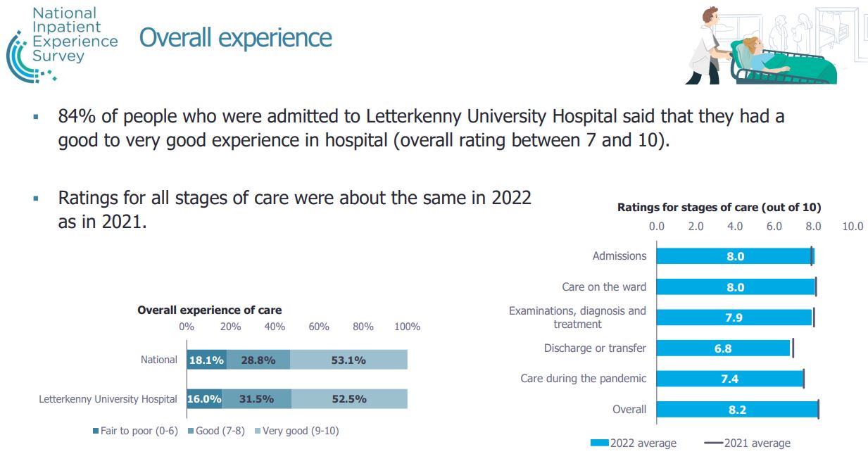Click the Examinations, diagnosis and treatment 7.9 bar

[x=734, y=317]
